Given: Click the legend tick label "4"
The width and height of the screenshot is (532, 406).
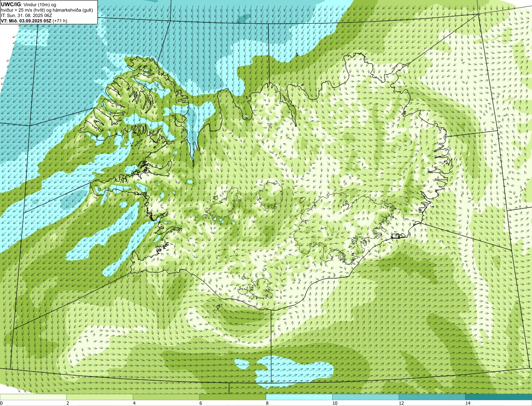Looking at the screenshot, I should click(x=133, y=403).
